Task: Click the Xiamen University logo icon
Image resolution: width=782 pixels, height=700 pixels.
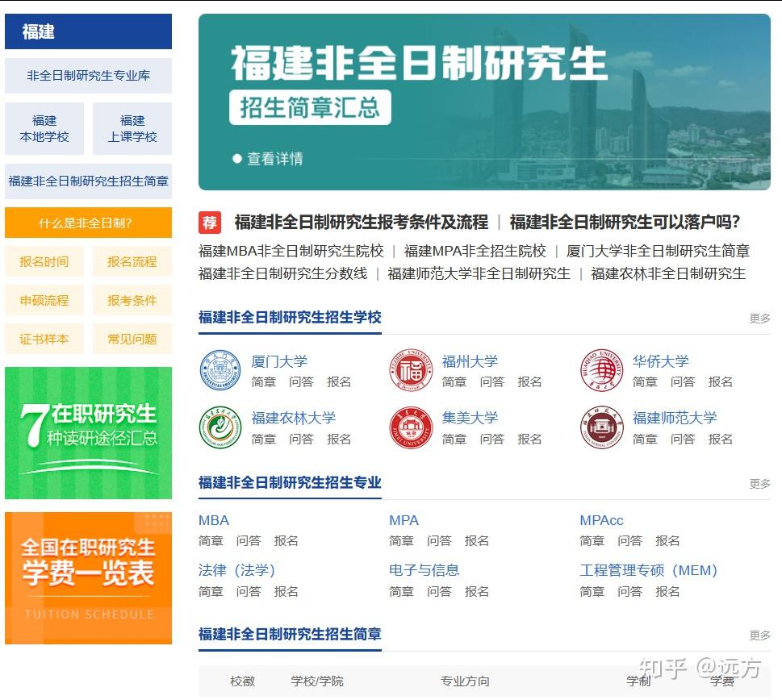Action: pyautogui.click(x=220, y=369)
